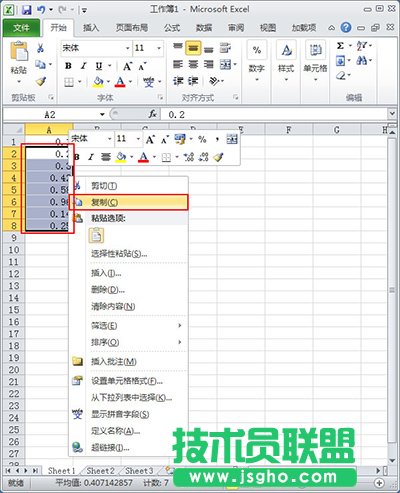Image resolution: width=400 pixels, height=493 pixels.
Task: Click Increase Font Size in ribbon
Action: (x=127, y=66)
